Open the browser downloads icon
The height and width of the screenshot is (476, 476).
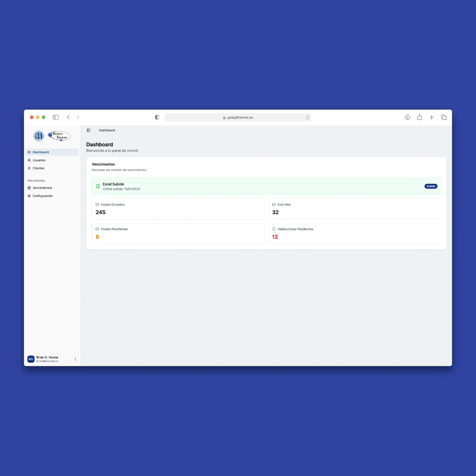click(x=407, y=117)
